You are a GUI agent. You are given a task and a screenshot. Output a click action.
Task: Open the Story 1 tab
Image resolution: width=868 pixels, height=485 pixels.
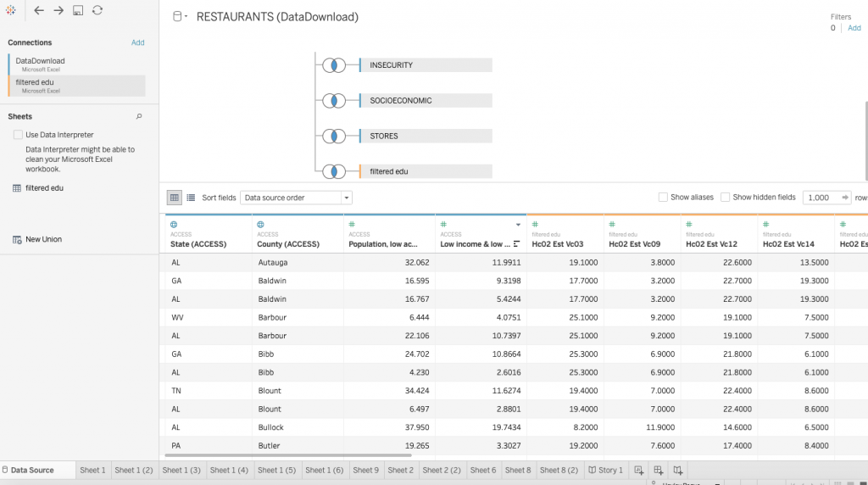coord(605,470)
